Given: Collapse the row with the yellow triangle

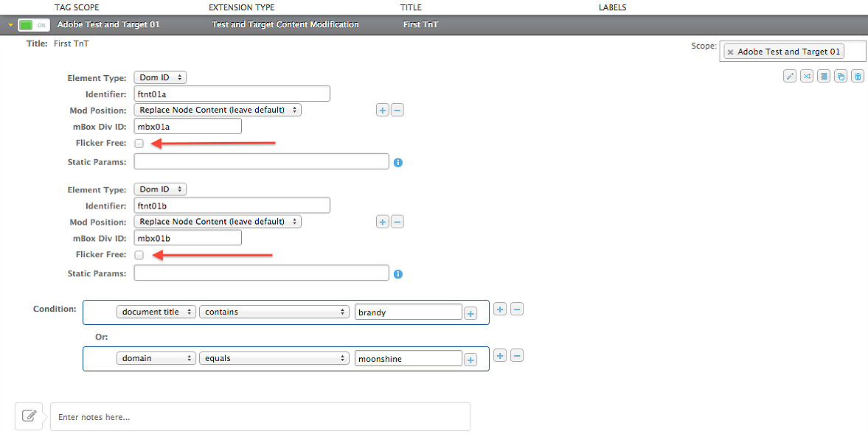Looking at the screenshot, I should click(10, 25).
